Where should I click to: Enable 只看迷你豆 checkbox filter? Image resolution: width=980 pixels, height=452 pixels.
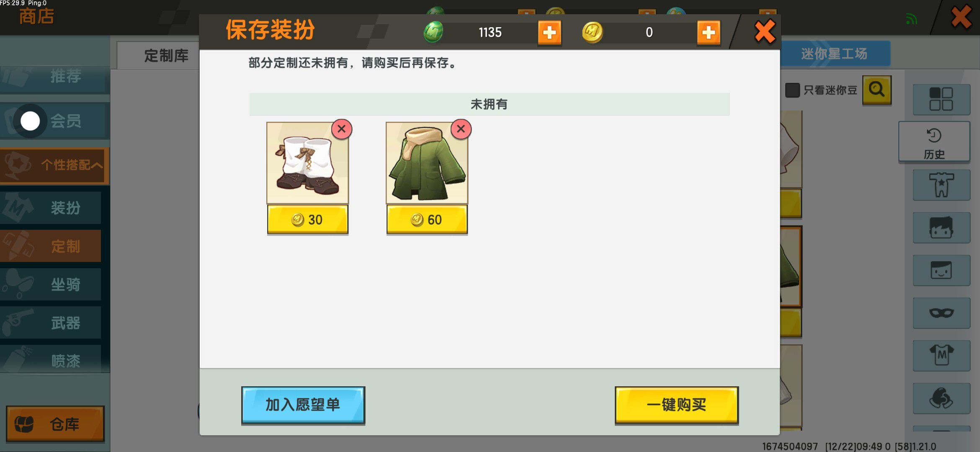click(x=792, y=90)
